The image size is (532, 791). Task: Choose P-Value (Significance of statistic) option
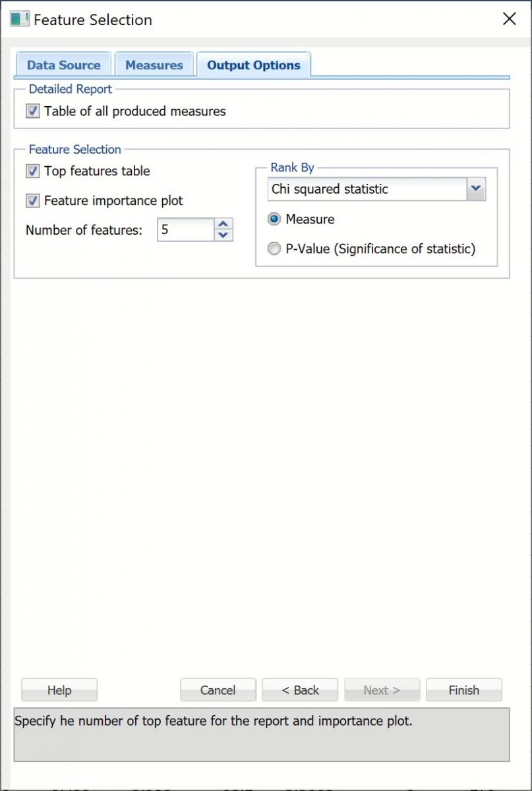274,249
